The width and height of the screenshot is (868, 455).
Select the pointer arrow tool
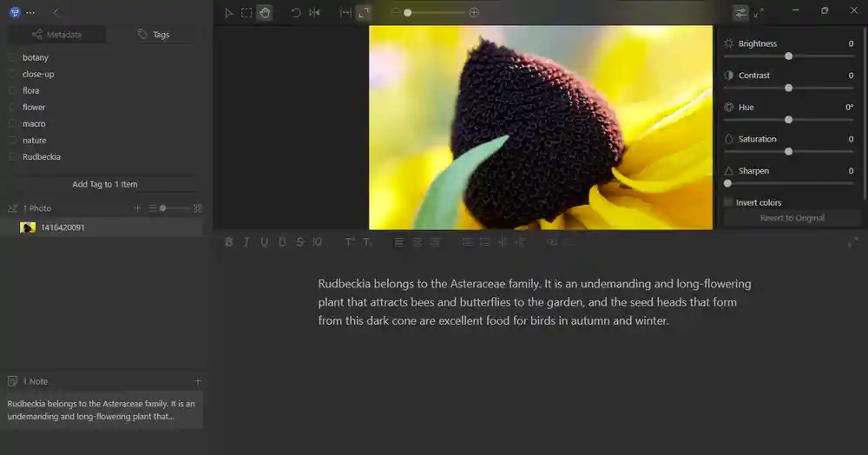(229, 13)
